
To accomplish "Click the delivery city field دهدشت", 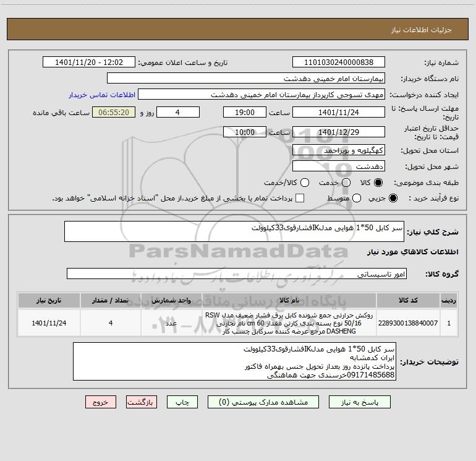I will click(339, 166).
